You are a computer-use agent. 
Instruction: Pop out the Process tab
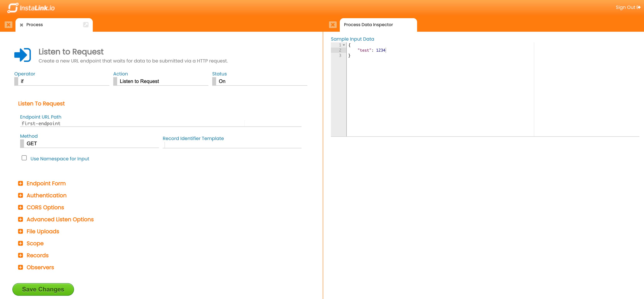[x=86, y=25]
